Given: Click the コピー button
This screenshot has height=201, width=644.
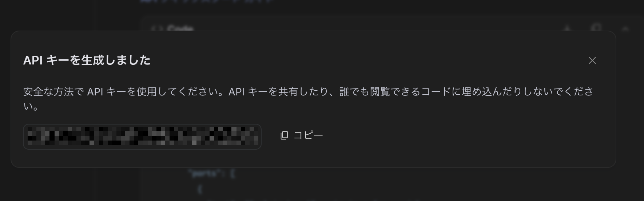Looking at the screenshot, I should 302,135.
